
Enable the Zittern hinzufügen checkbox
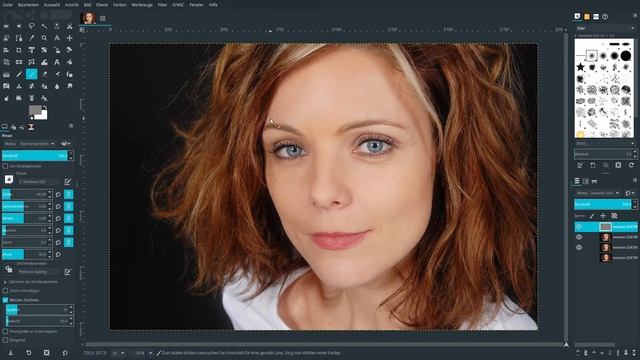click(5, 291)
